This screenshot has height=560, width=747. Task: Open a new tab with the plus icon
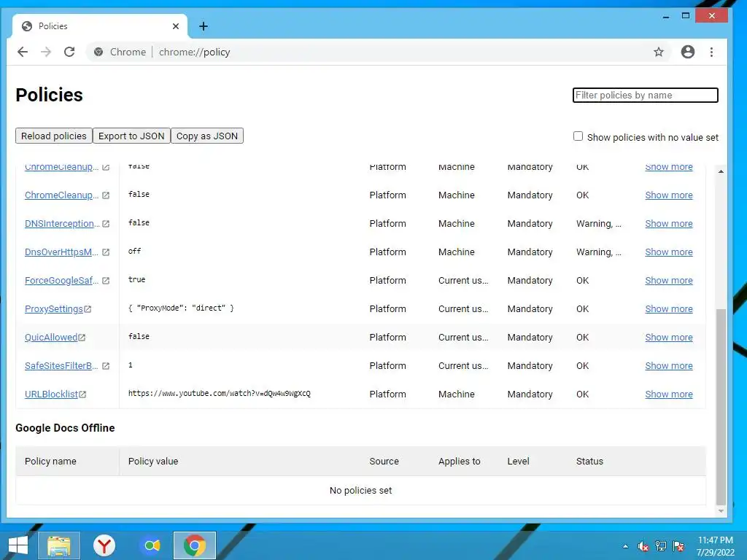204,26
